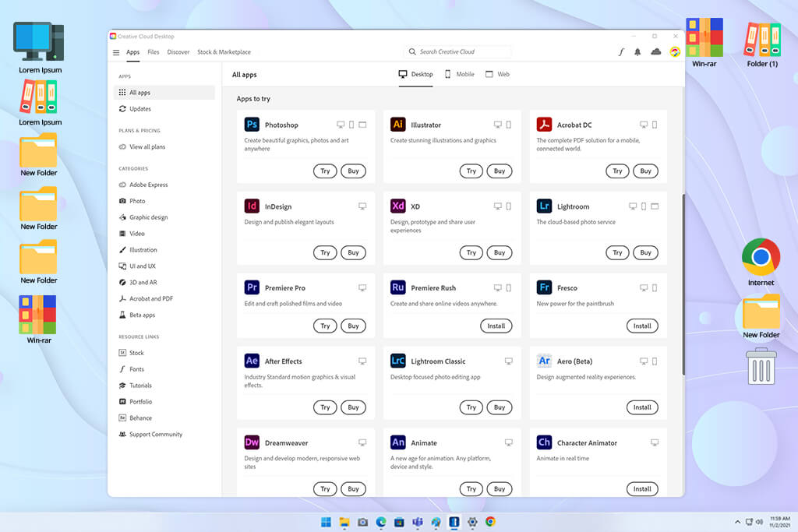Click the Search Creative Cloud field
The image size is (798, 532).
point(457,51)
